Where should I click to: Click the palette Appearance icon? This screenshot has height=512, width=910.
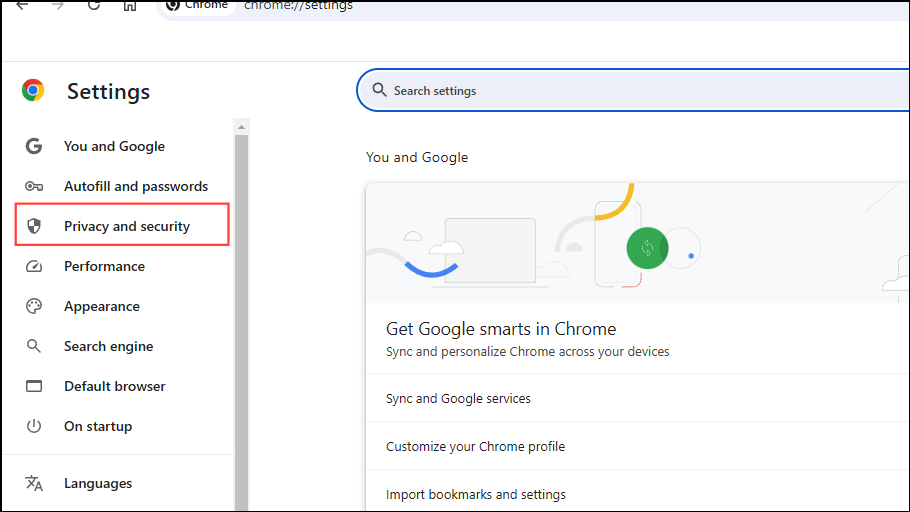pyautogui.click(x=34, y=306)
